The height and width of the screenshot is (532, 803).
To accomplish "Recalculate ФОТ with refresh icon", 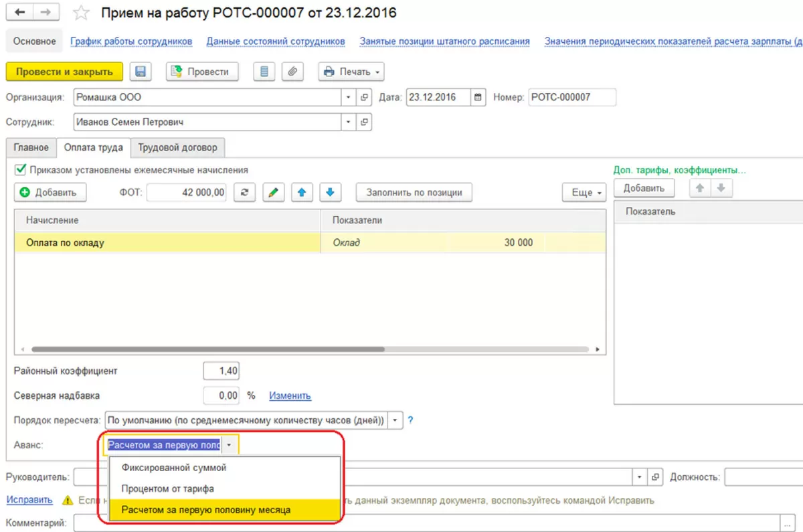I will pos(244,192).
